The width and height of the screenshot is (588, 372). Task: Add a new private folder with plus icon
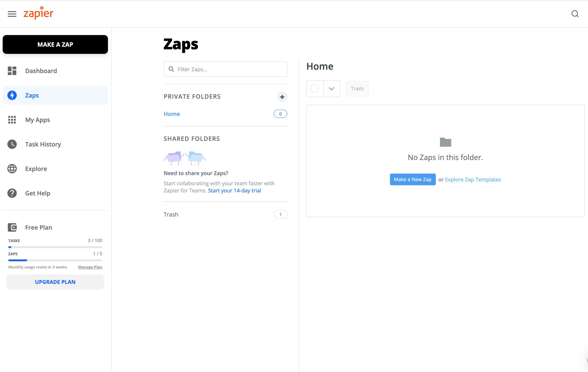[x=282, y=97]
